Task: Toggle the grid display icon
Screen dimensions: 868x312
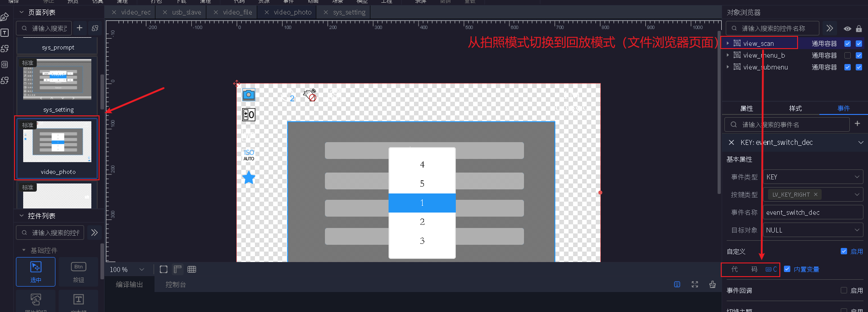Action: click(192, 269)
